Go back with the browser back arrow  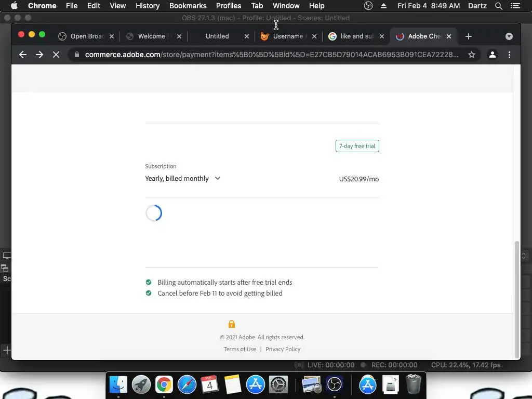[x=23, y=55]
